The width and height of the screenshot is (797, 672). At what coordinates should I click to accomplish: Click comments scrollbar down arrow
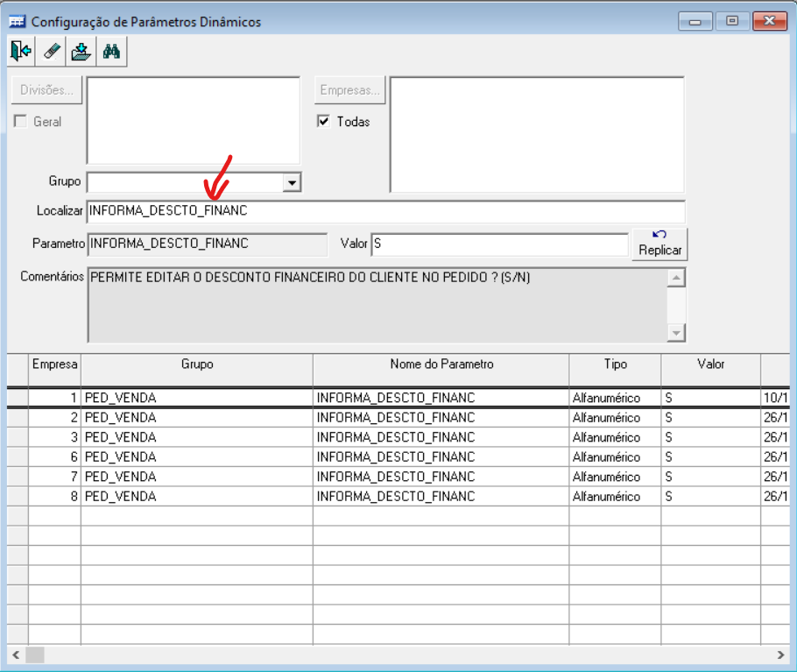point(676,333)
